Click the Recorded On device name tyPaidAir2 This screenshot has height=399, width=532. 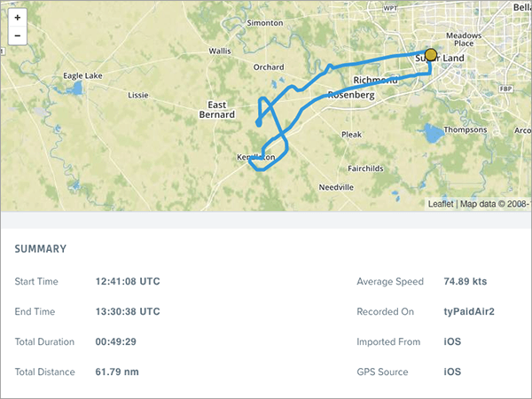(470, 312)
